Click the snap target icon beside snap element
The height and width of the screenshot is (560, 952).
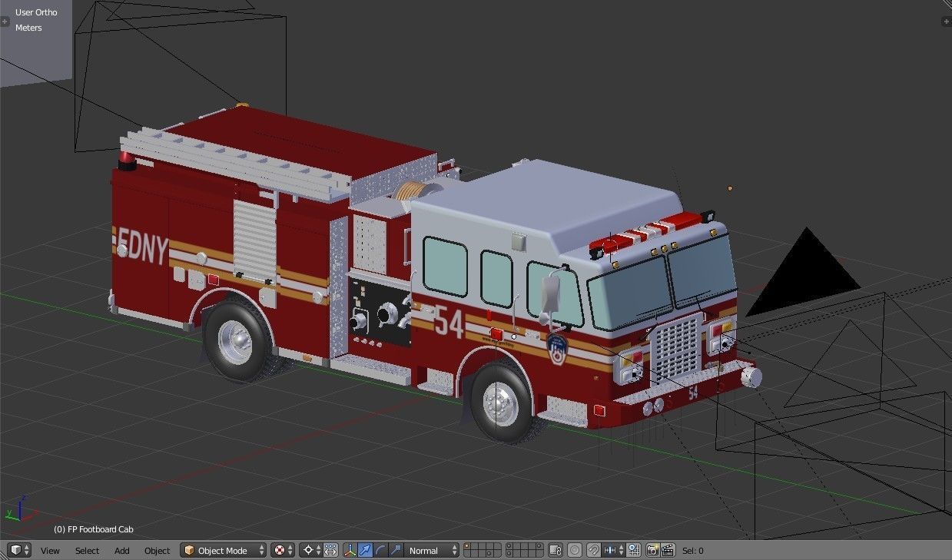coord(634,550)
